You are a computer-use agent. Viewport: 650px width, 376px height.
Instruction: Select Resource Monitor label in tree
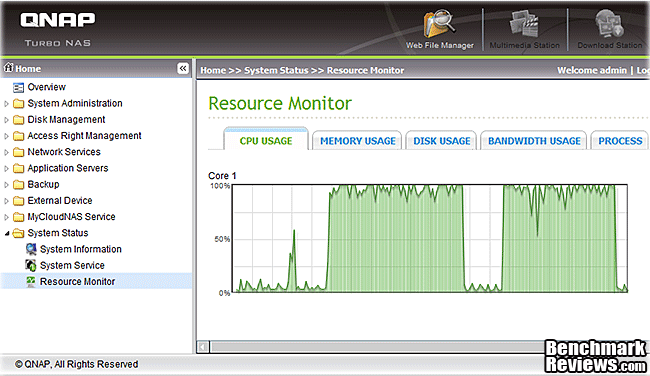(77, 281)
